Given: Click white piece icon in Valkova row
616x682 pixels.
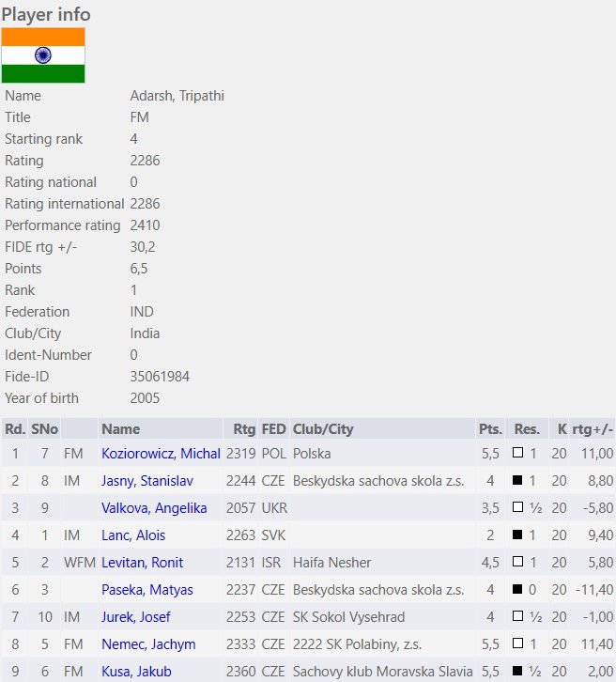Looking at the screenshot, I should tap(517, 507).
